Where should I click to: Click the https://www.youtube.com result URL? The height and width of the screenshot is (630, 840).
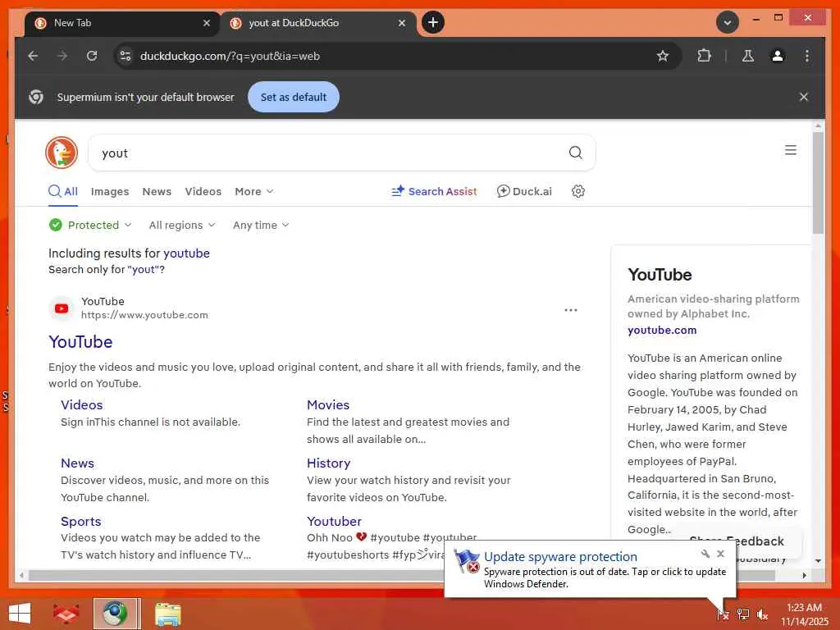click(144, 315)
